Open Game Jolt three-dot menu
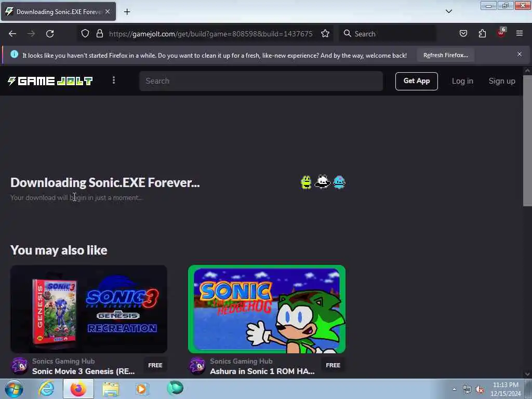 114,81
